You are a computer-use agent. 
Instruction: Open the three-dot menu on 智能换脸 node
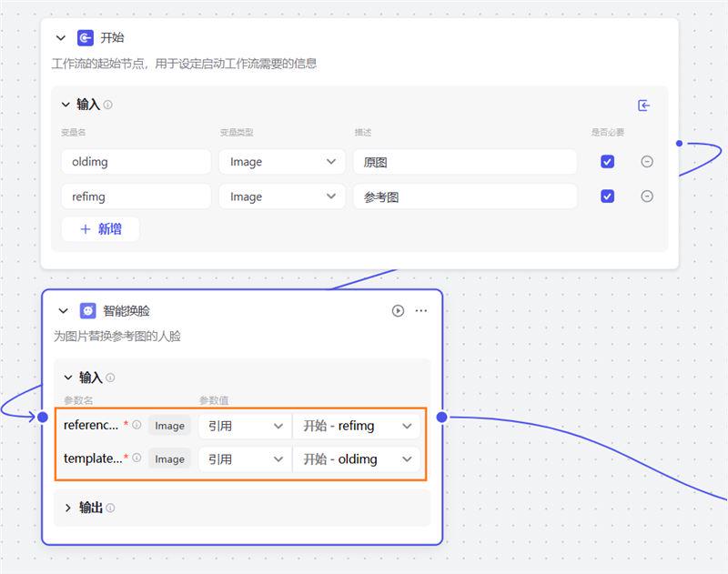420,310
